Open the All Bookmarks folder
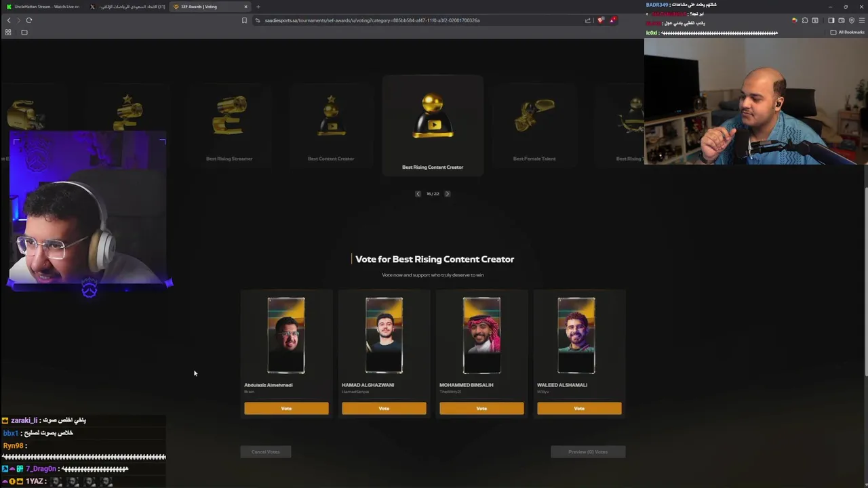 [848, 32]
